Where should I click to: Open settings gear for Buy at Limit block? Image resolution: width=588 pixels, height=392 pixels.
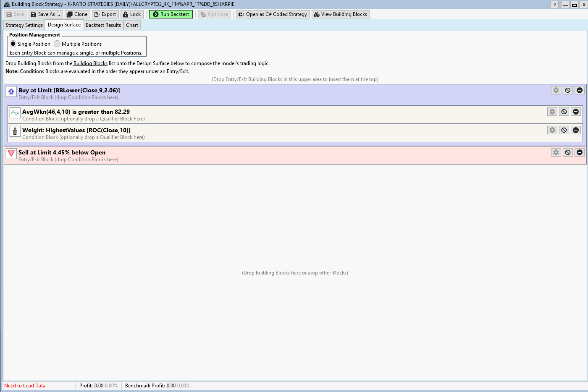(556, 90)
